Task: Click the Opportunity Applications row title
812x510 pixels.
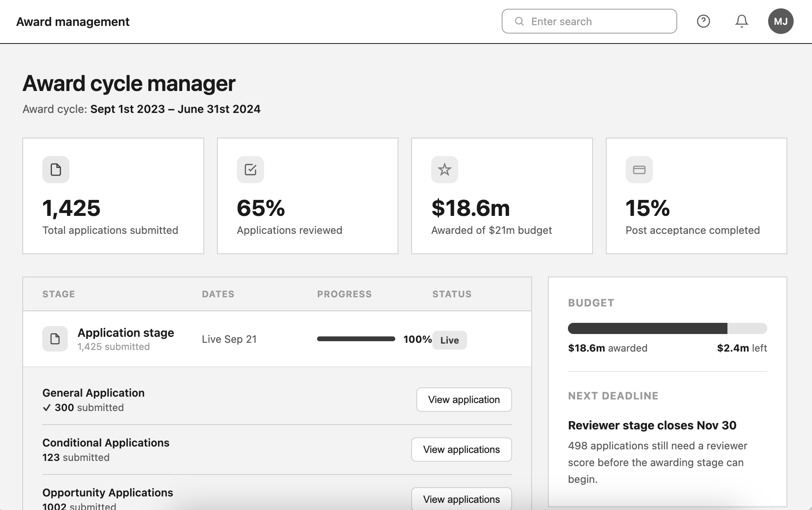Action: [108, 492]
